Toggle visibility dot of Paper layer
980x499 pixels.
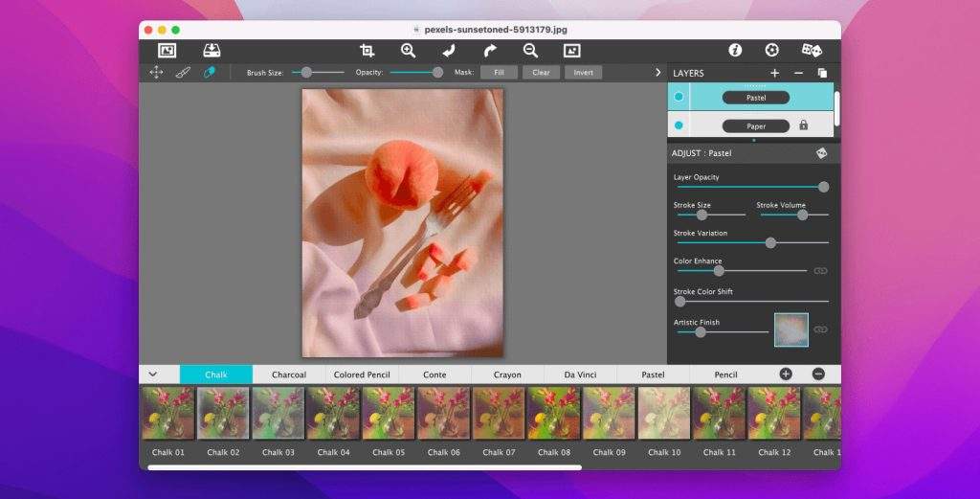tap(679, 125)
